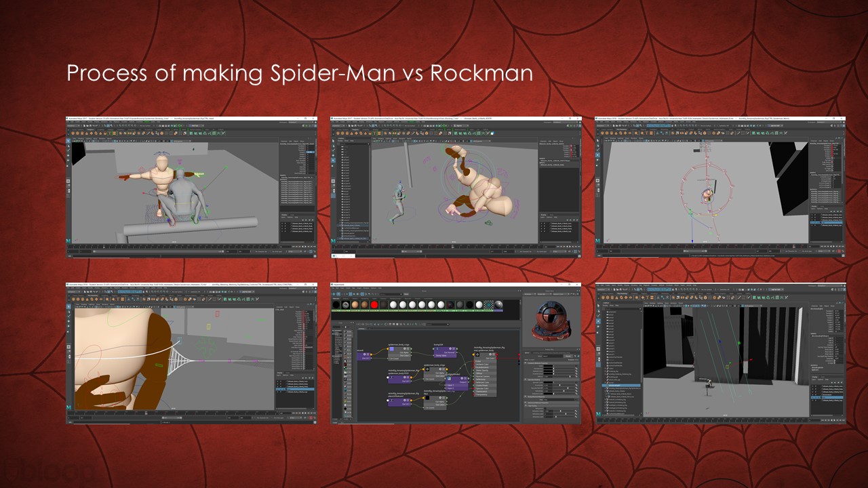
Task: Click polygon cube shelf icon in Spider-Man-on-pipe Maya window
Action: click(x=77, y=133)
